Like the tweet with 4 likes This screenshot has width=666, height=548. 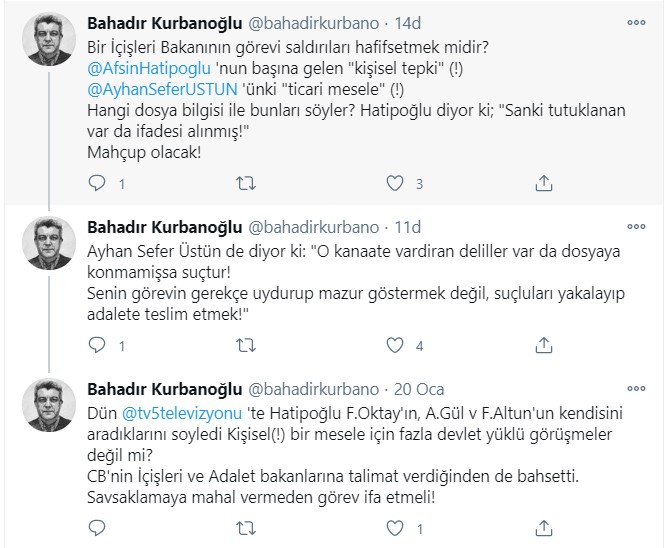[x=395, y=346]
